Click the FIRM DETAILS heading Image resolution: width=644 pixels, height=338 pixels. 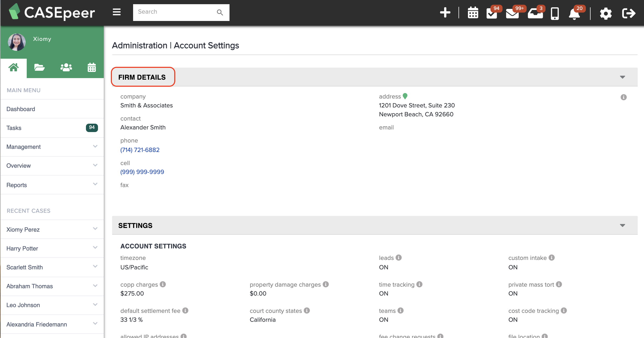(142, 77)
